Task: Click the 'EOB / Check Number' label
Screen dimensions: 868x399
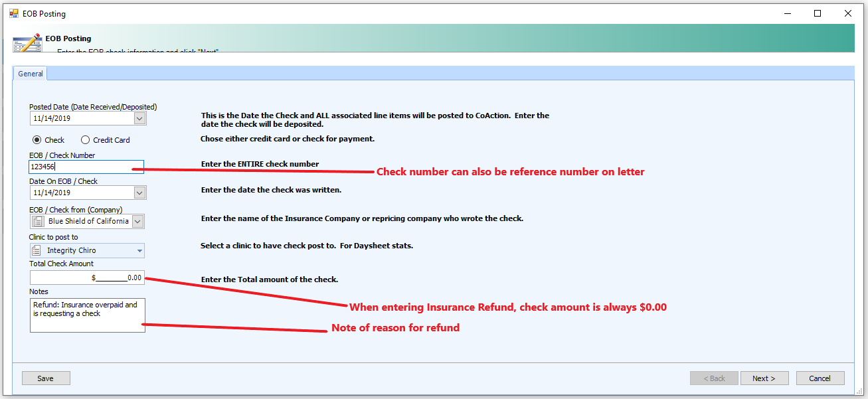Action: tap(62, 155)
